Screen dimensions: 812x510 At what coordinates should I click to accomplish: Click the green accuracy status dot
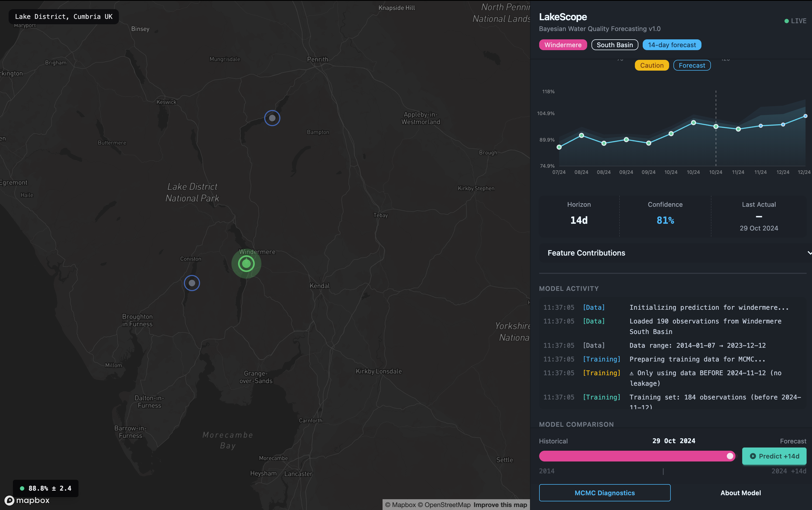click(22, 488)
